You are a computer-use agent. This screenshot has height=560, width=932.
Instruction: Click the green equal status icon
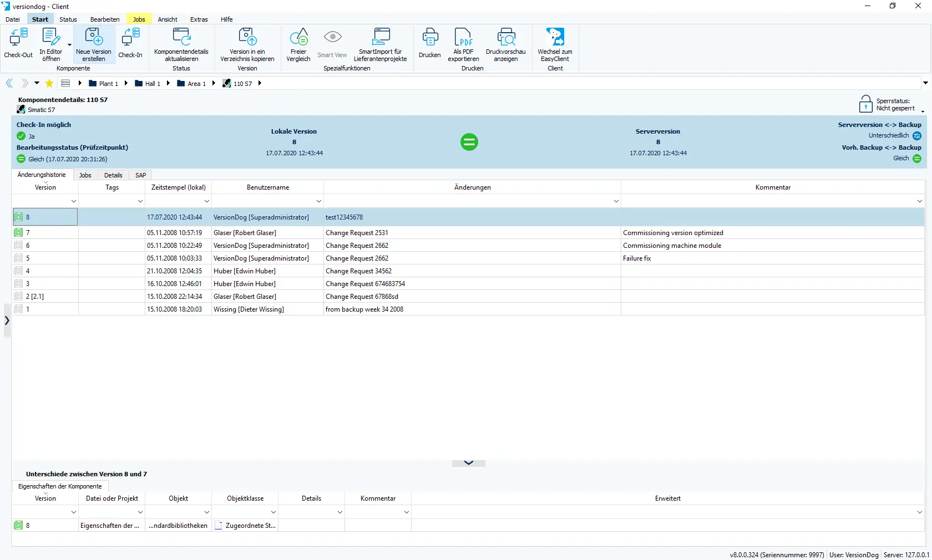click(x=469, y=142)
